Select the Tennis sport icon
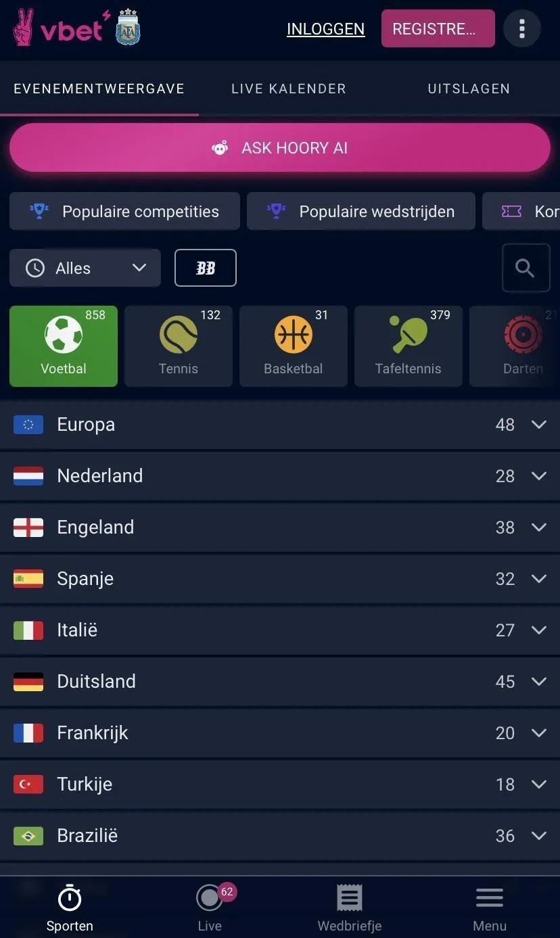 click(179, 346)
